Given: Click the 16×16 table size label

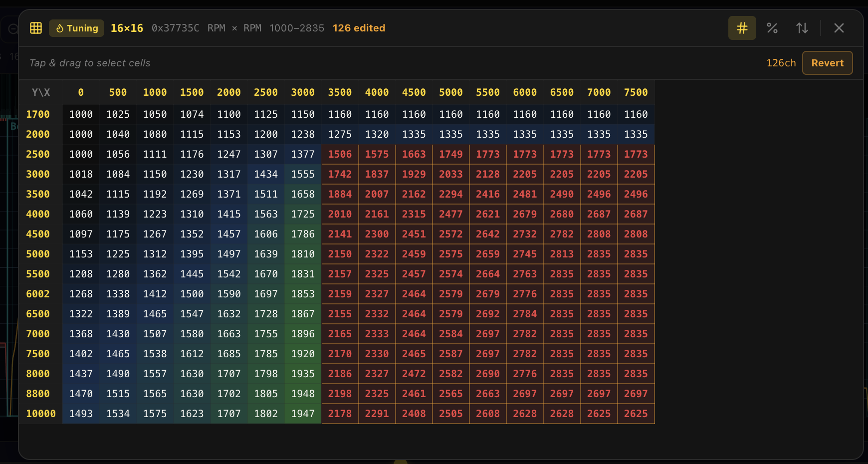Looking at the screenshot, I should tap(127, 28).
